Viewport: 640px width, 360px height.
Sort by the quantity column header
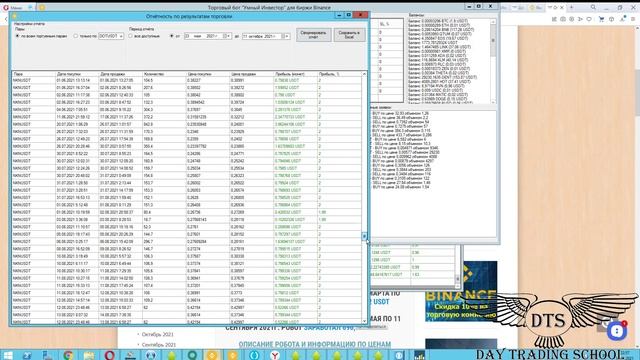click(x=164, y=74)
